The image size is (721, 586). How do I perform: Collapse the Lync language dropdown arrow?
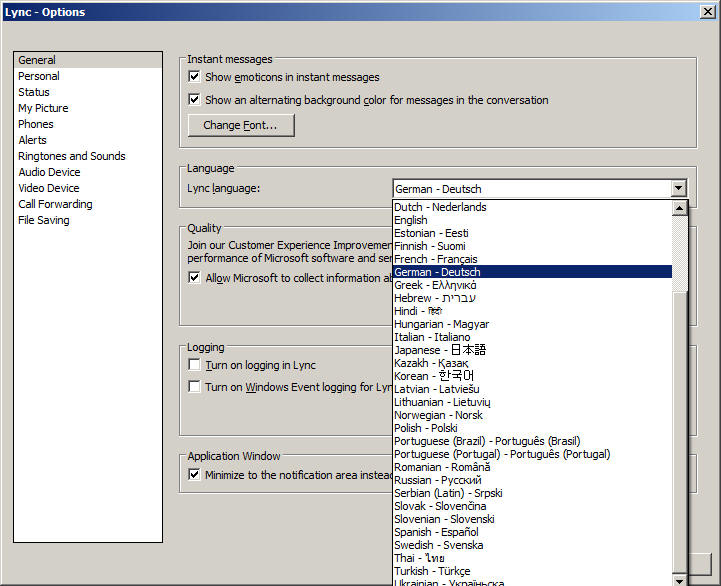pyautogui.click(x=679, y=189)
